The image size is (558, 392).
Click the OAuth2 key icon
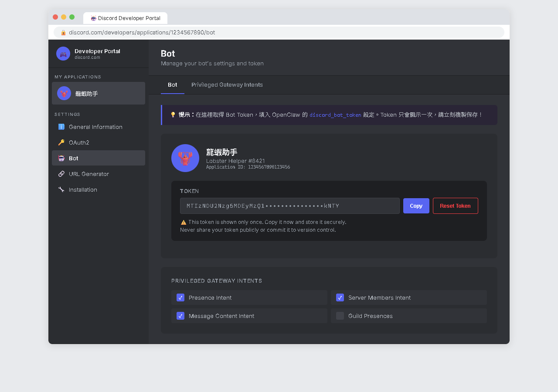pos(61,142)
